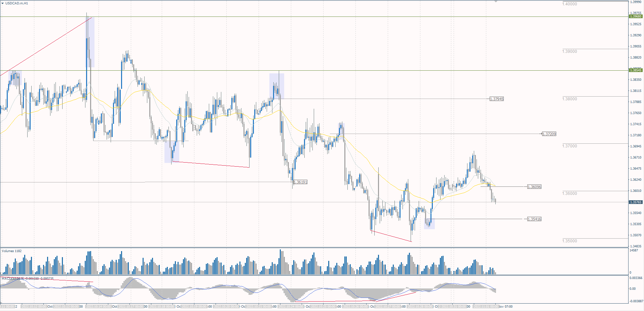The width and height of the screenshot is (644, 311).
Task: Click the Volumes 1182 indicator label
Action: (12, 251)
